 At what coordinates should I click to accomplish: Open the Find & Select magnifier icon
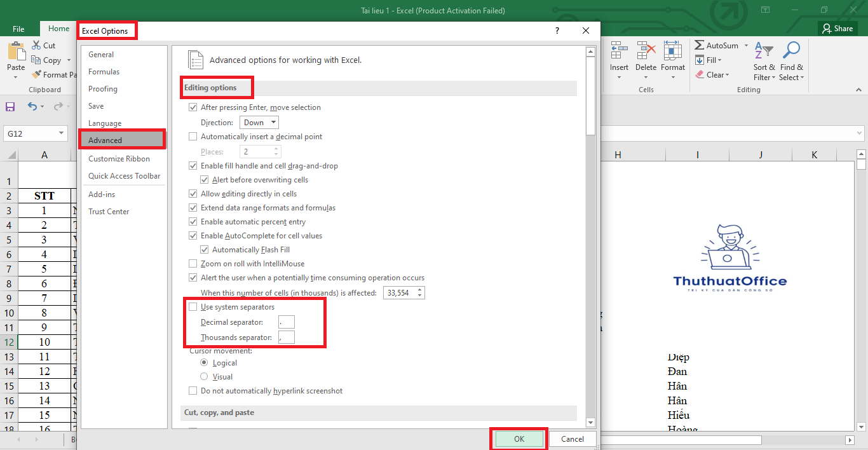coord(791,51)
